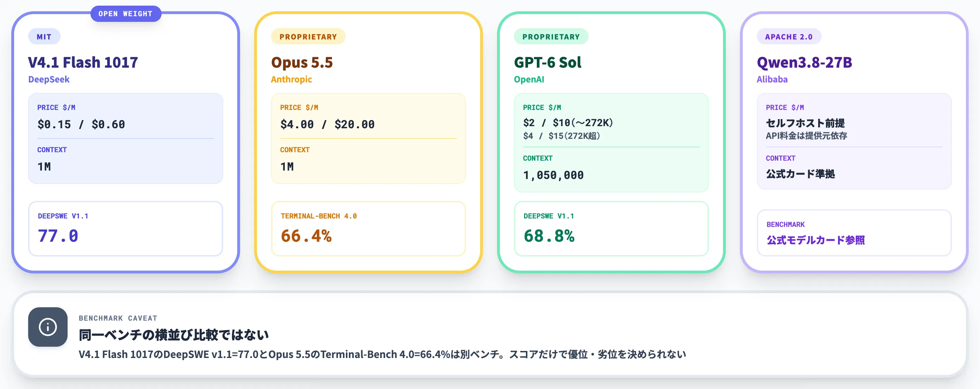Click the DeepSeek vendor name
The height and width of the screenshot is (389, 980).
[x=49, y=79]
